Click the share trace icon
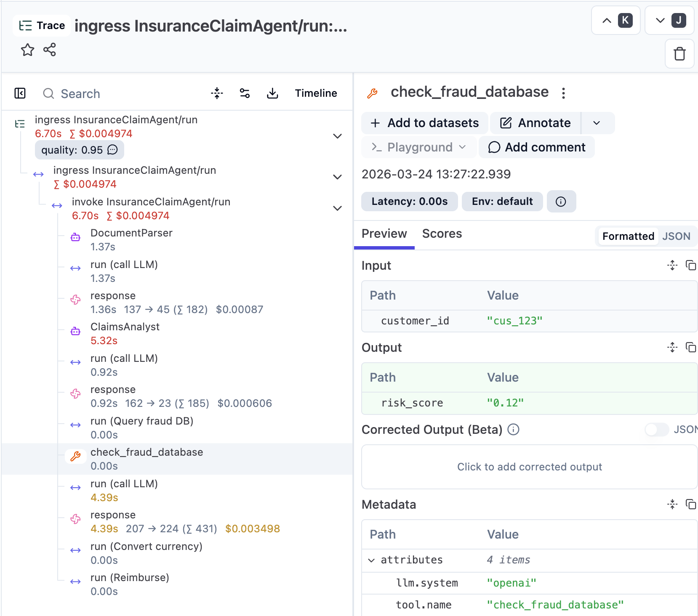 [x=50, y=50]
